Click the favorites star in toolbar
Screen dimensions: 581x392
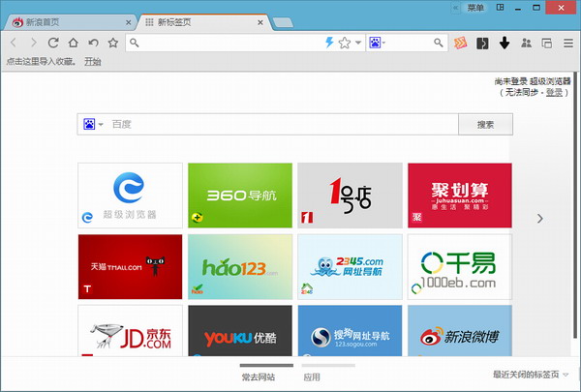pos(113,43)
